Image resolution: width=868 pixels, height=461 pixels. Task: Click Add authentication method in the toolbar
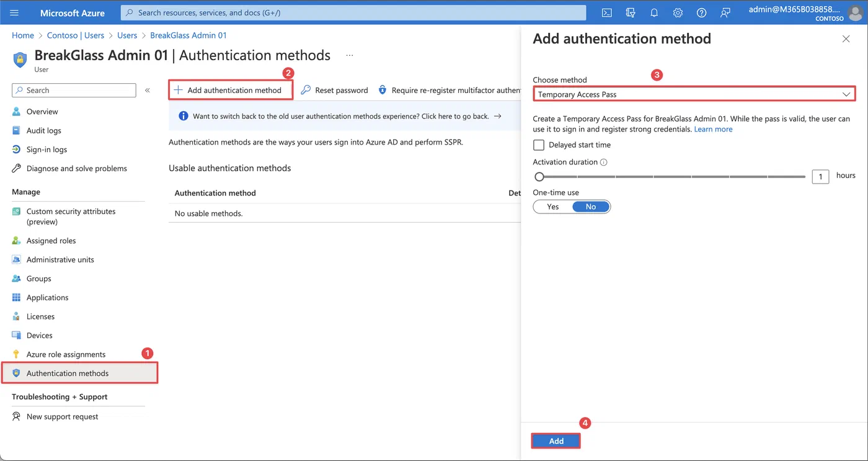230,90
